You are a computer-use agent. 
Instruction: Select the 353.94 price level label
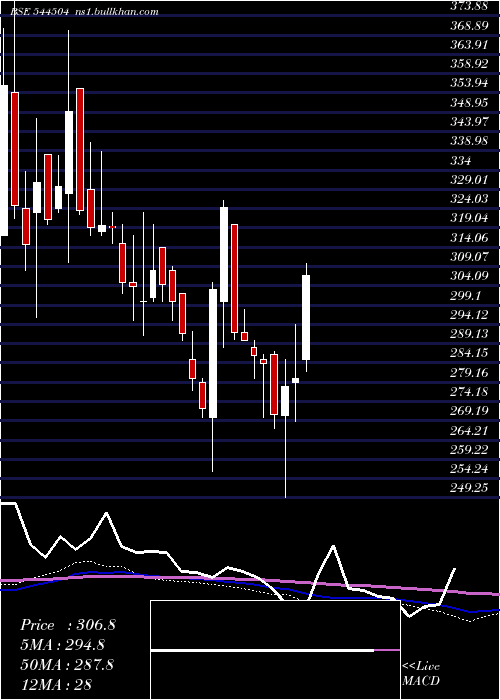coord(469,83)
